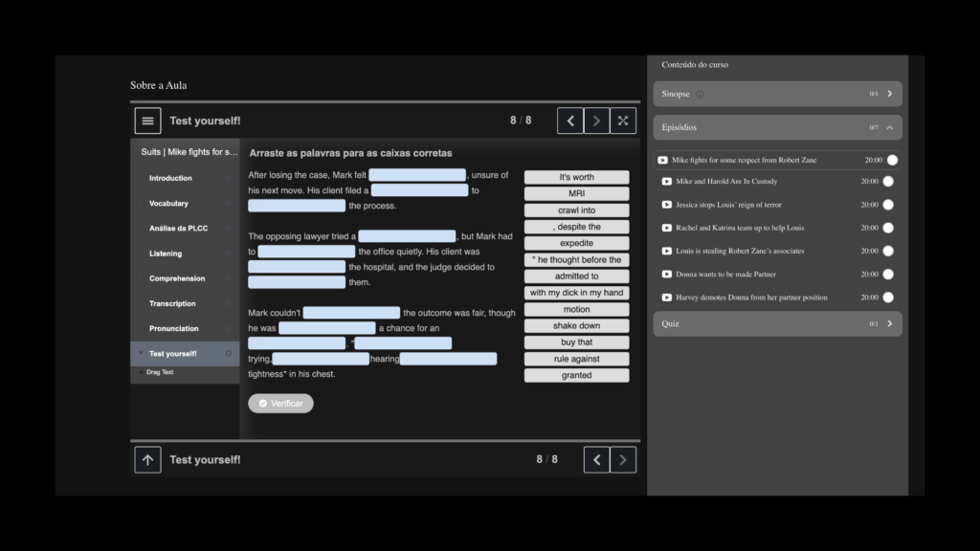Click the scroll-to-top arrow in bottom bar
The height and width of the screenshot is (551, 980).
coord(147,460)
